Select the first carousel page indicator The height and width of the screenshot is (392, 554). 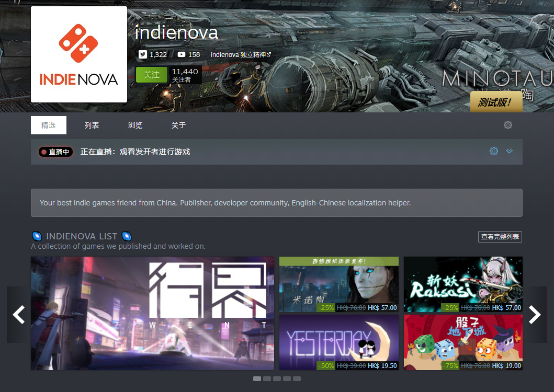[257, 378]
